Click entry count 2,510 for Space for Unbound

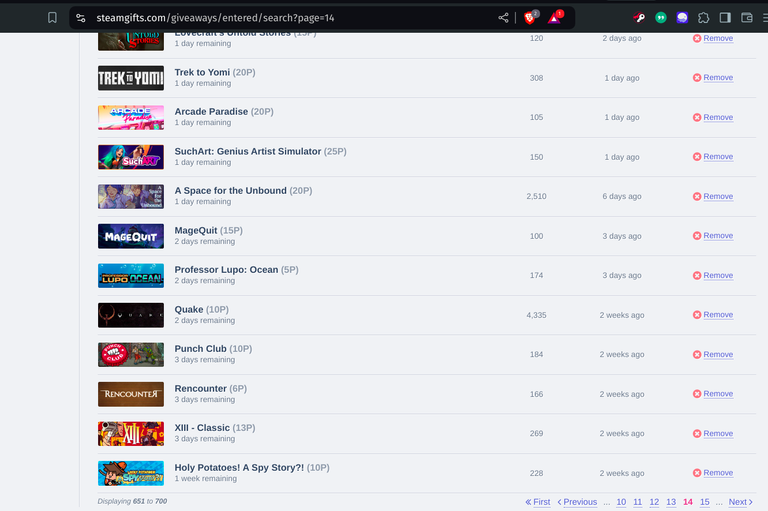click(x=536, y=196)
